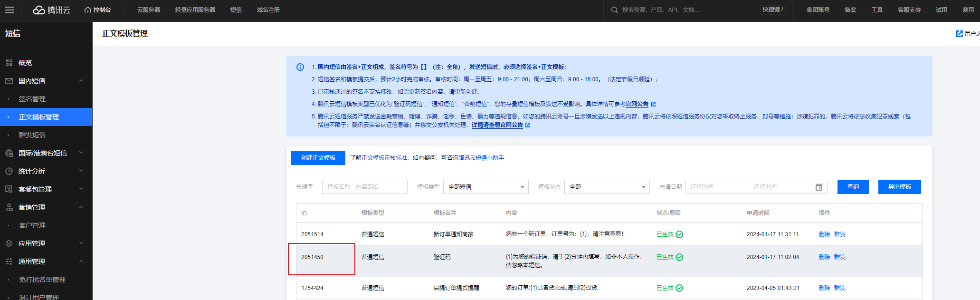980x300 pixels.
Task: Click the search magnifier icon
Action: point(615,10)
